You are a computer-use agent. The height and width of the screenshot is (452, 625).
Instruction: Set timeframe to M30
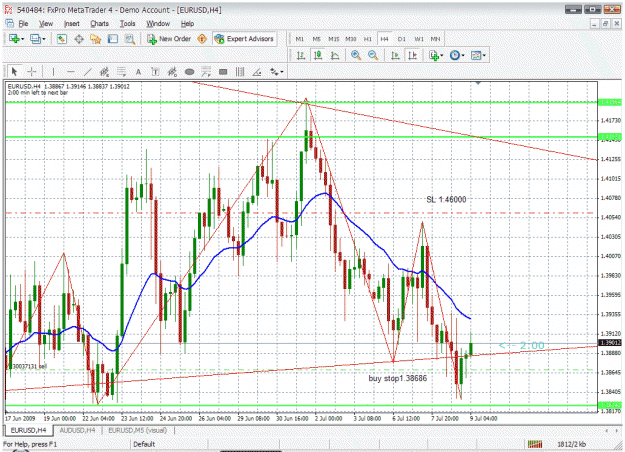pos(350,39)
